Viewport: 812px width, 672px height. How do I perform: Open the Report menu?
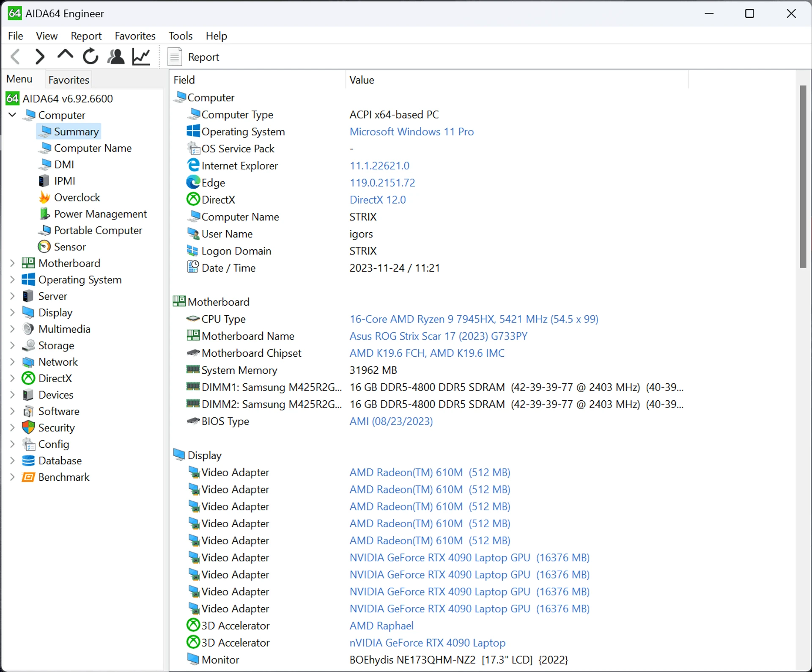[86, 36]
